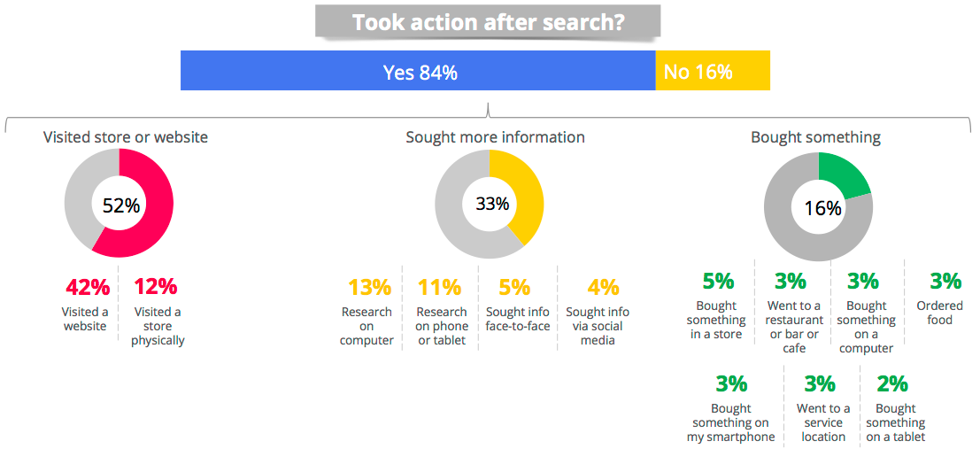Click the 13% 'Research on computer' stat
This screenshot has width=980, height=449.
[x=369, y=312]
